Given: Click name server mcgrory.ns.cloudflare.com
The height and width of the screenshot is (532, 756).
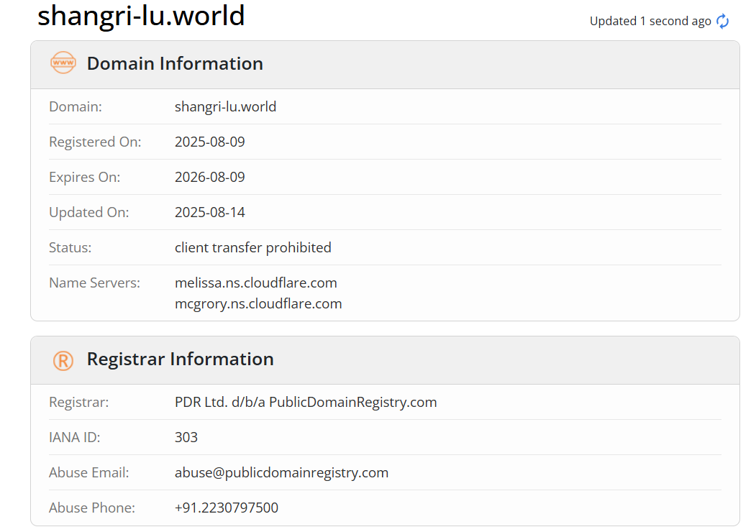Looking at the screenshot, I should click(258, 303).
